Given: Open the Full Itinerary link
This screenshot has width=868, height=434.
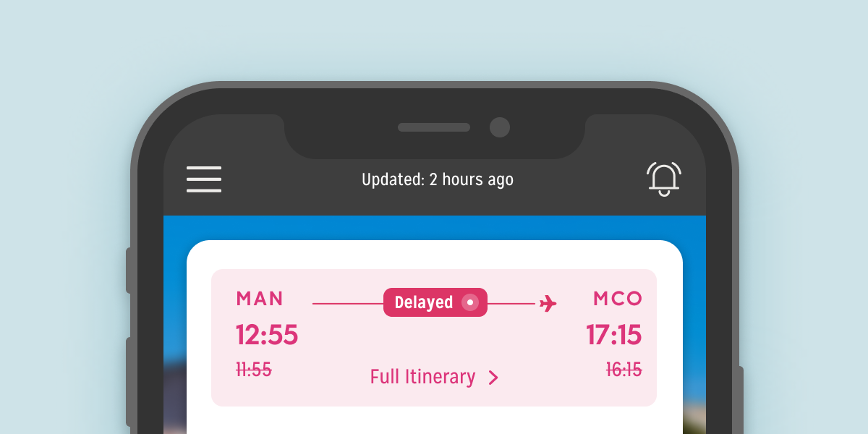Looking at the screenshot, I should pyautogui.click(x=423, y=378).
